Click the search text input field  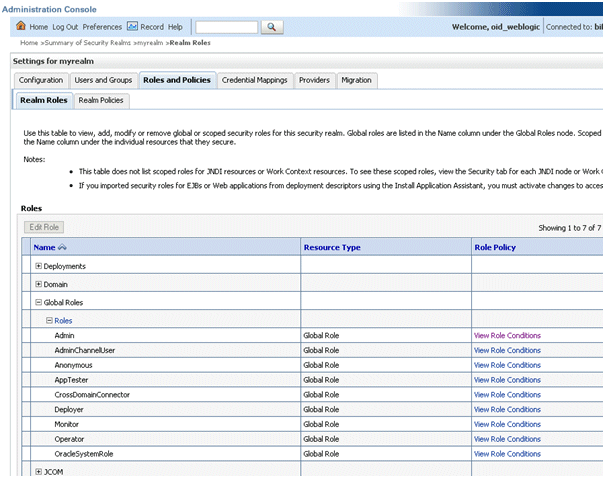tap(226, 27)
